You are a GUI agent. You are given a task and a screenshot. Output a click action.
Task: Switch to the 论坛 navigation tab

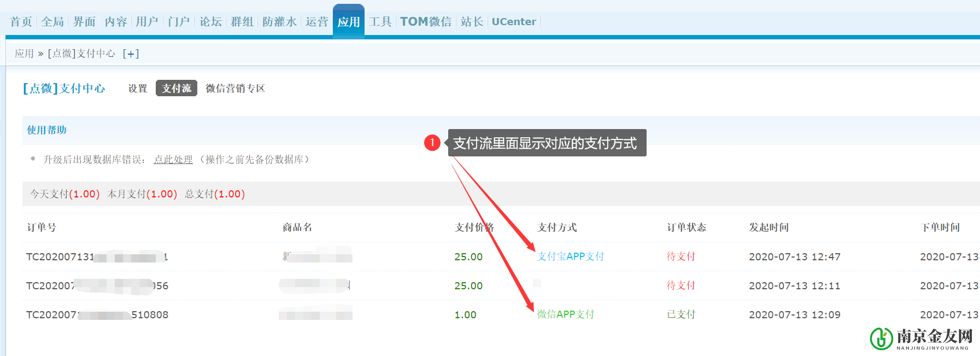click(210, 22)
